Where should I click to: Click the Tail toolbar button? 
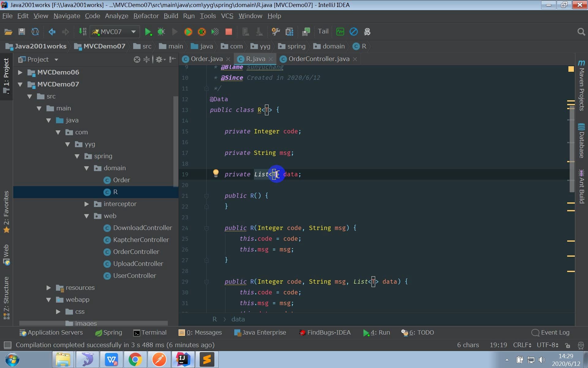(x=323, y=31)
